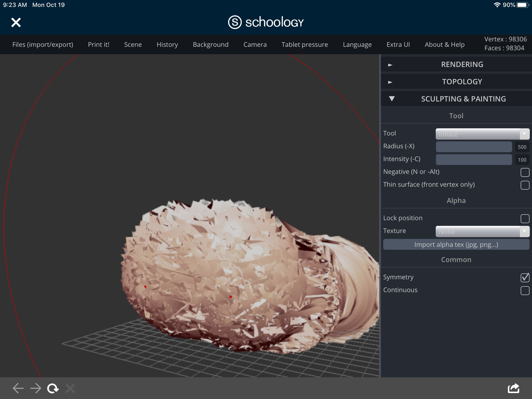Open the Files (import/export) menu

coord(43,45)
